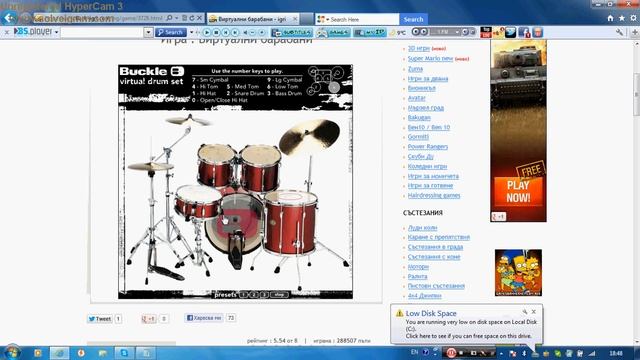Image resolution: width=640 pixels, height=360 pixels.
Task: Open the Hairdressing games link
Action: coord(434,196)
